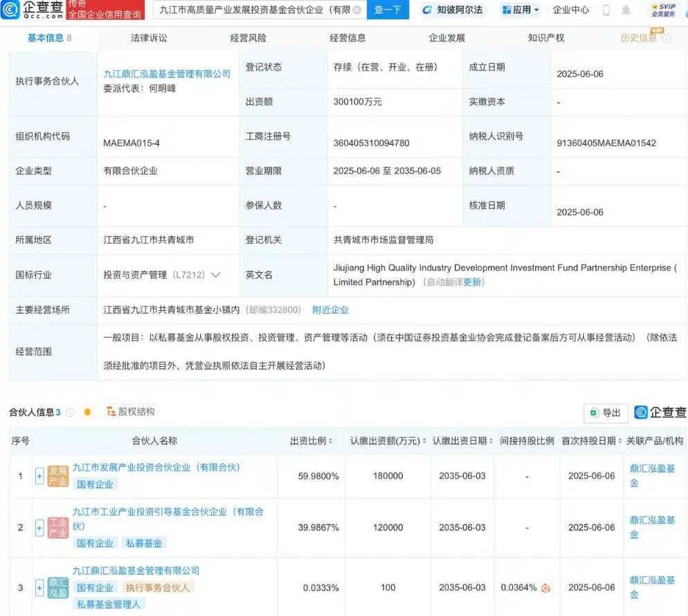
Task: Switch to the 法律诉讼 tab
Action: tap(149, 38)
